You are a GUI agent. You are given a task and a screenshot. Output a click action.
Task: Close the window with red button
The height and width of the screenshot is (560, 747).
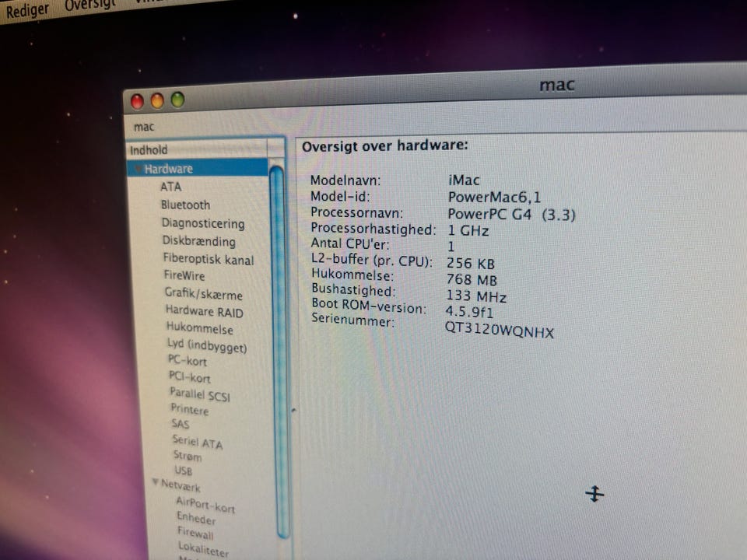click(x=137, y=101)
